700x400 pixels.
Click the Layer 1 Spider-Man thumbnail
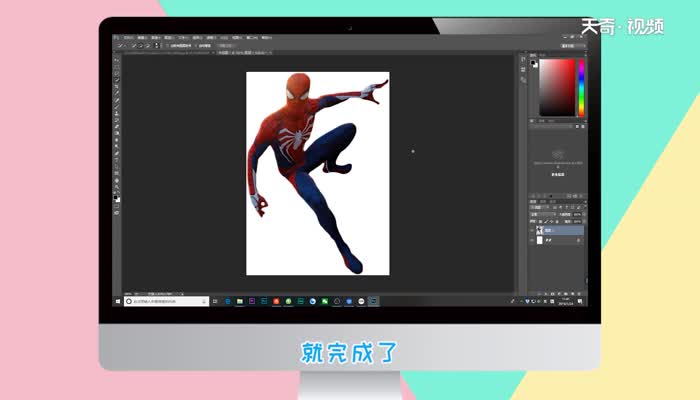[x=540, y=230]
